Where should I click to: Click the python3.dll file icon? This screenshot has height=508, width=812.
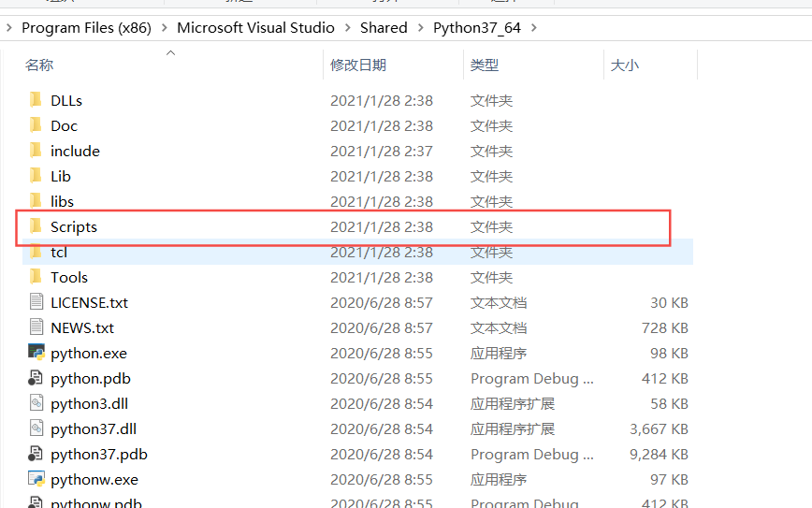tap(36, 403)
